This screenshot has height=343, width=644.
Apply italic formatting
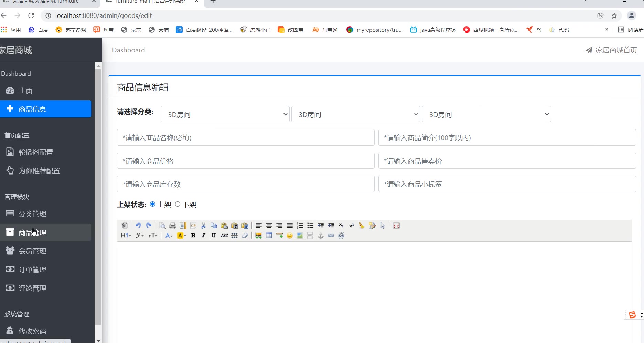(203, 236)
